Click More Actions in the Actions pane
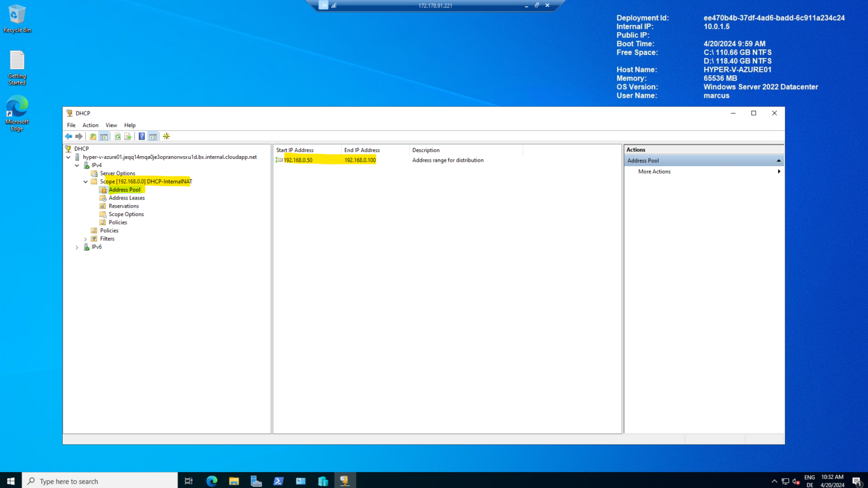Viewport: 868px width, 488px height. 654,171
